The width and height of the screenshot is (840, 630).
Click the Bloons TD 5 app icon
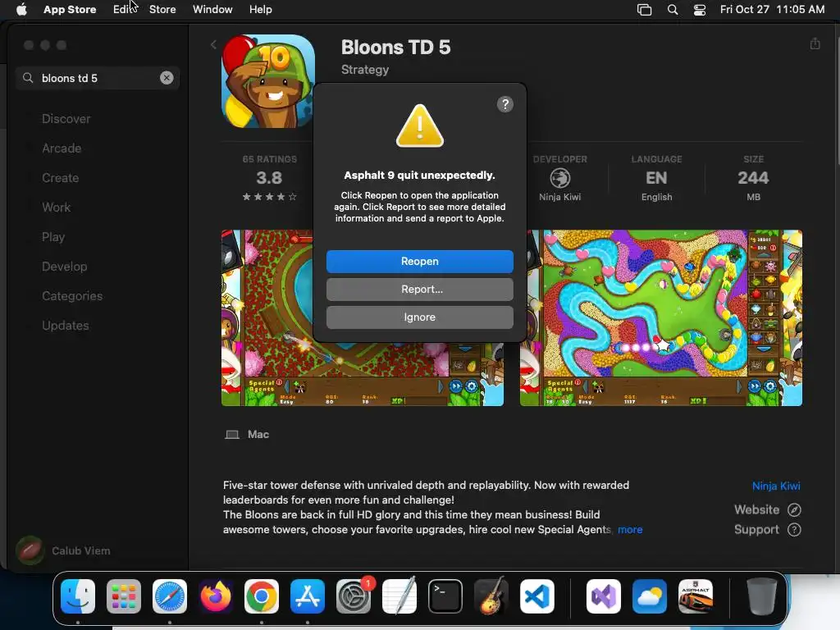268,81
